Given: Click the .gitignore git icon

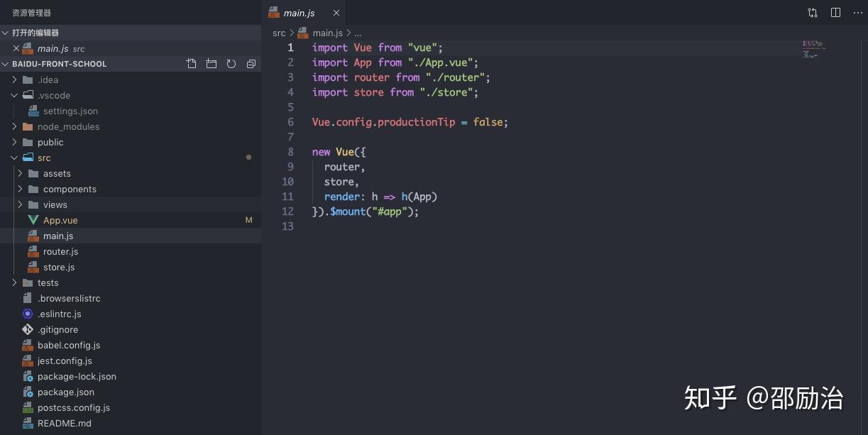Looking at the screenshot, I should tap(28, 329).
